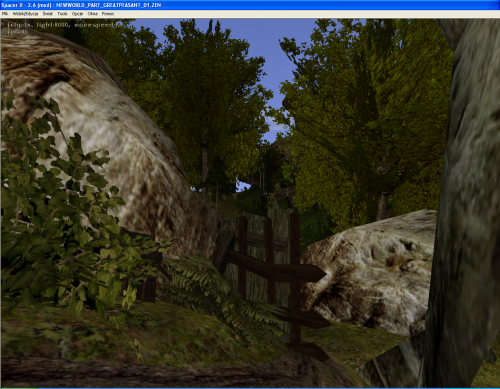Screen dimensions: 500x389
Task: Click the Spacer II window title bar
Action: pos(250,5)
